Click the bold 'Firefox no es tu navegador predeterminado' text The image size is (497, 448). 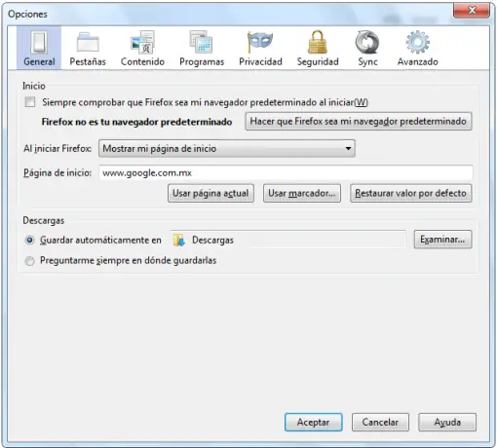(x=136, y=122)
